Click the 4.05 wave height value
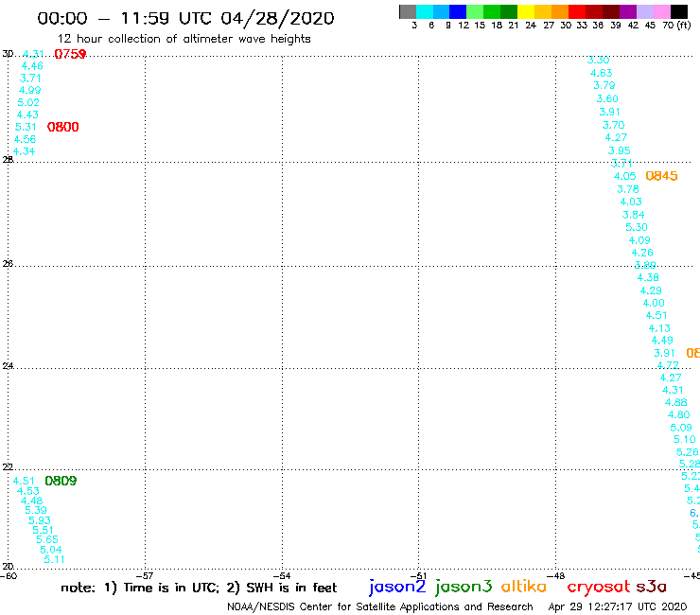Image resolution: width=700 pixels, height=615 pixels. (x=625, y=176)
